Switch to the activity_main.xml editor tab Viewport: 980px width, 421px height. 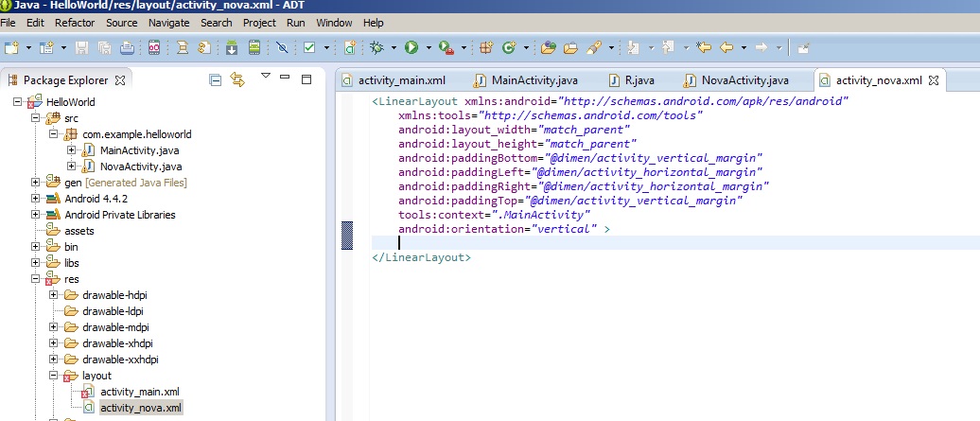pyautogui.click(x=394, y=80)
